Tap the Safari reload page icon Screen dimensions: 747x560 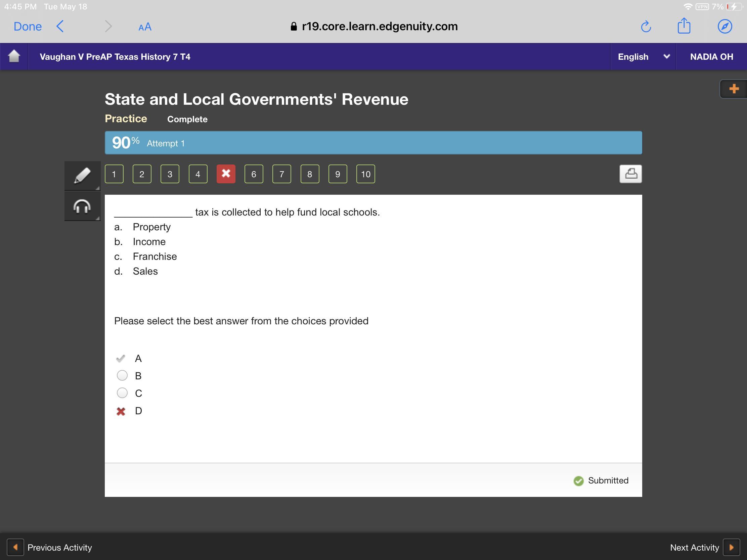pyautogui.click(x=646, y=26)
